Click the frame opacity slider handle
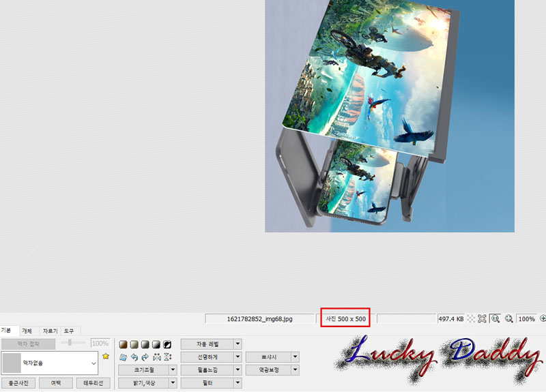 coord(70,343)
